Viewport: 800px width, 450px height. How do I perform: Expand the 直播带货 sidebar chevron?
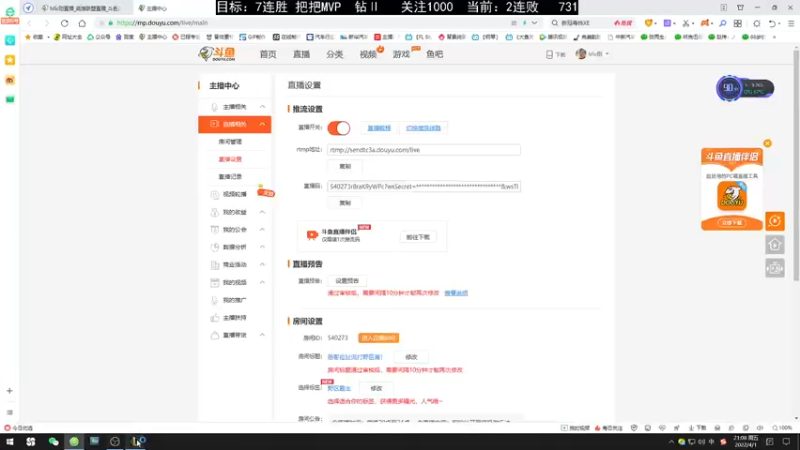point(262,335)
